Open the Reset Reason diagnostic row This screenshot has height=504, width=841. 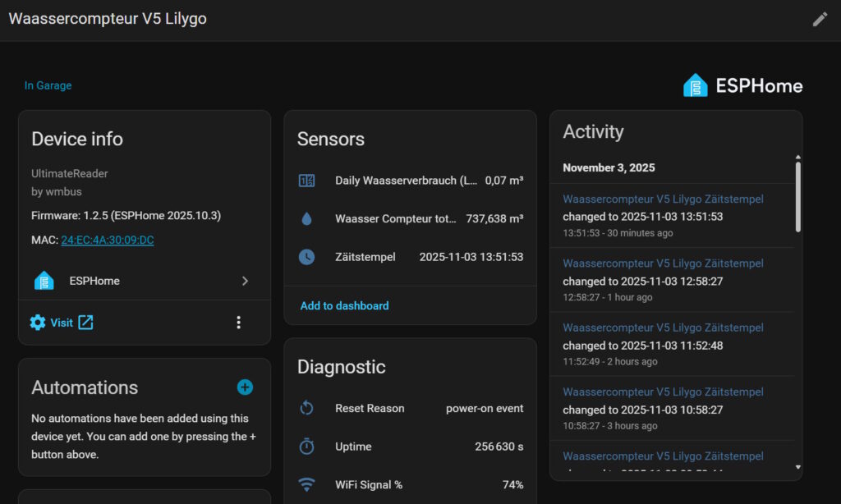[x=409, y=408]
